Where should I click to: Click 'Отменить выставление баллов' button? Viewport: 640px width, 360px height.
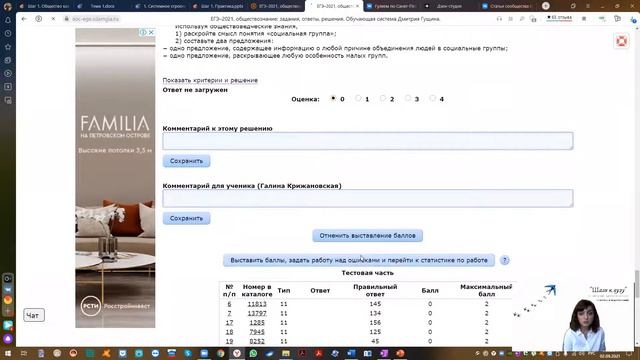(x=367, y=236)
